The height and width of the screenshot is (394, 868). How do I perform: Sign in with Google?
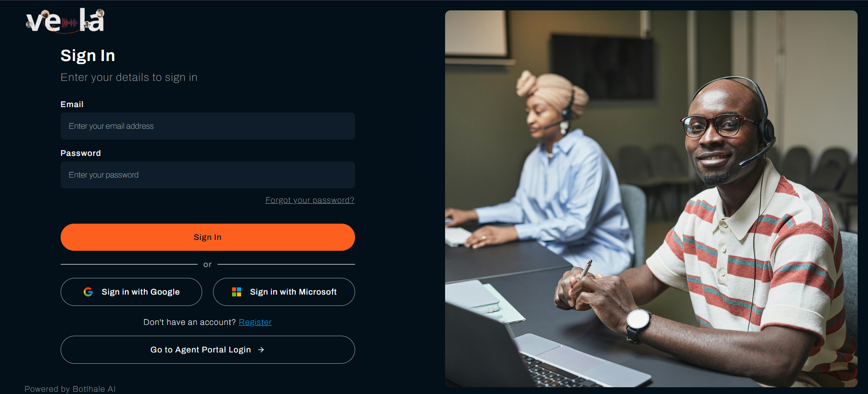(131, 292)
